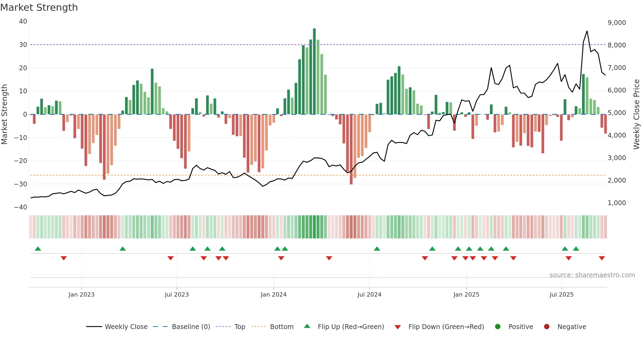Toggle Flip Down (Green→Red) legend entry
Screen dimensions: 644x362
439,327
